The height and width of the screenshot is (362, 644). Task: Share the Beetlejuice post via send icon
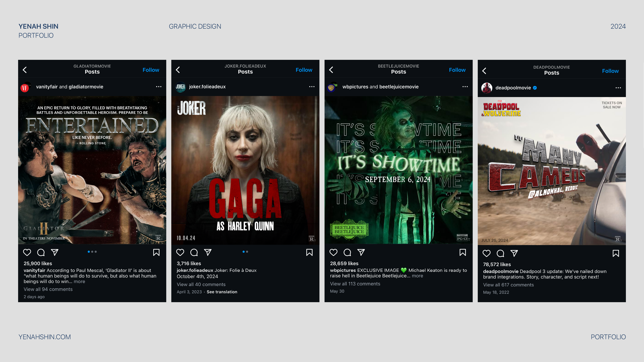[361, 252]
